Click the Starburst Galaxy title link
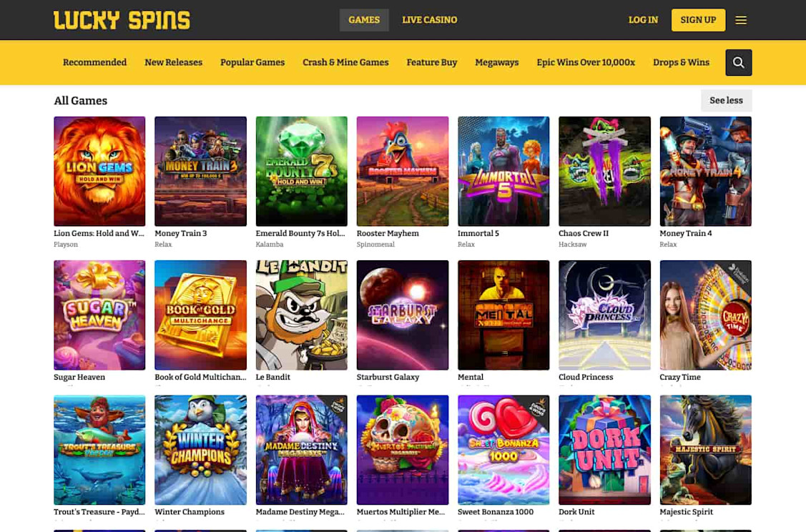806x532 pixels. [x=388, y=377]
